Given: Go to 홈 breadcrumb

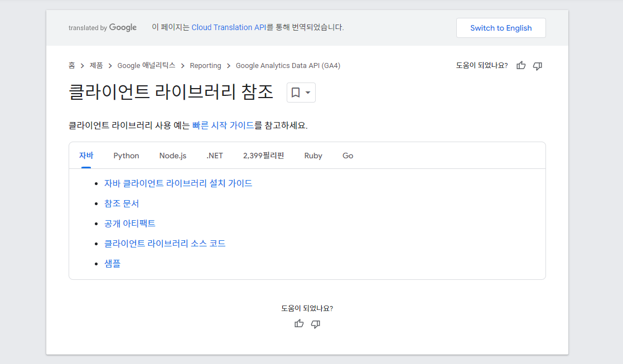Looking at the screenshot, I should click(x=71, y=65).
